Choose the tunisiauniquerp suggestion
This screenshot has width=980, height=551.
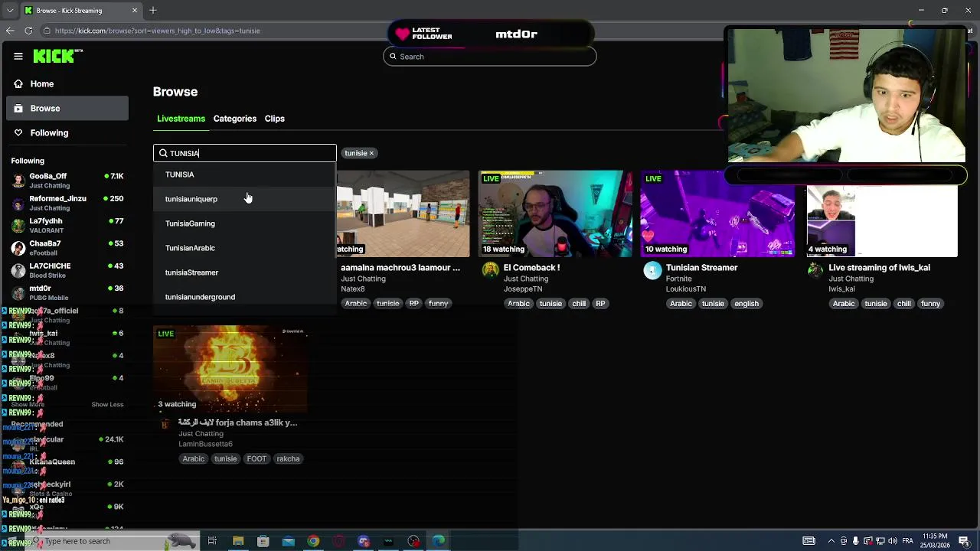pos(245,199)
